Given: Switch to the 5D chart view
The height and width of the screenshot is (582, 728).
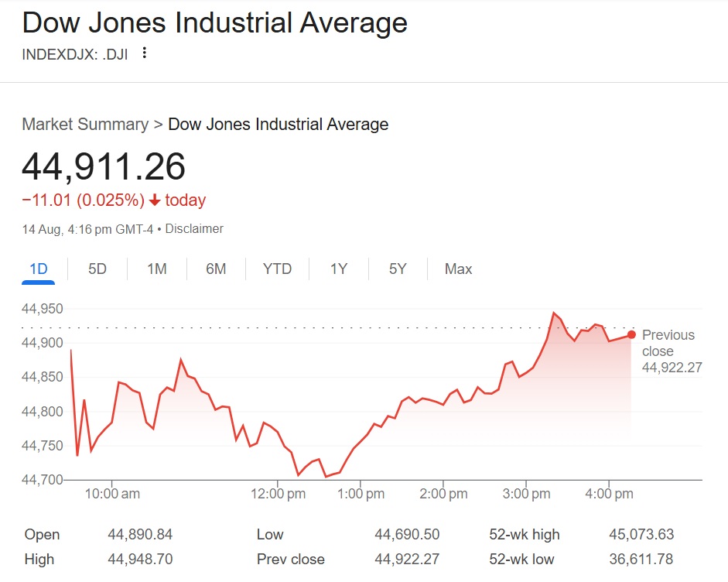Looking at the screenshot, I should pos(97,269).
